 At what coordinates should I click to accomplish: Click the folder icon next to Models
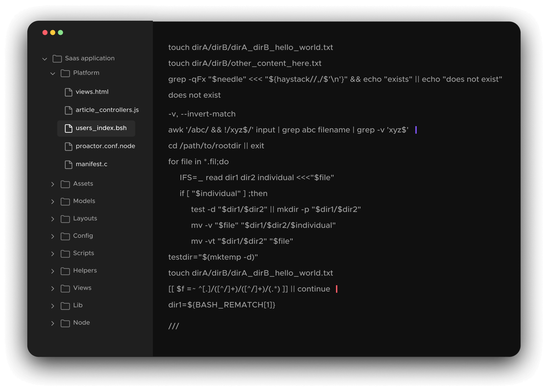point(65,201)
